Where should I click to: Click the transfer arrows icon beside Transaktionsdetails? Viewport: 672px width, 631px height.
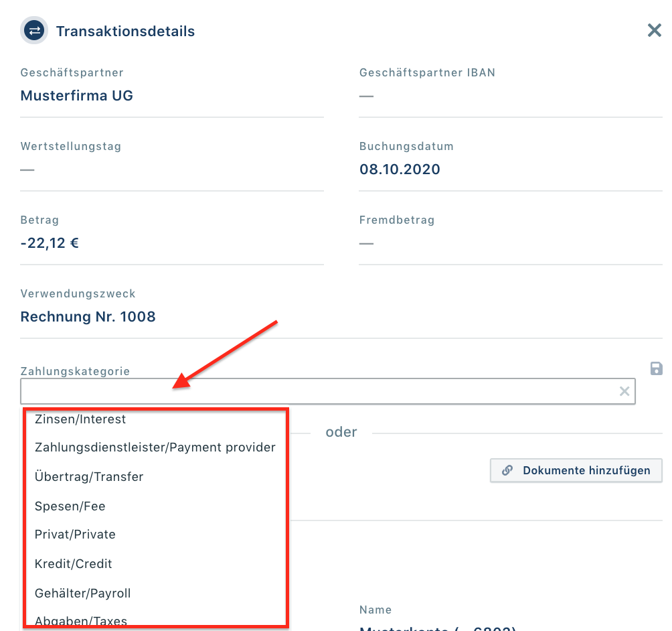[x=34, y=30]
